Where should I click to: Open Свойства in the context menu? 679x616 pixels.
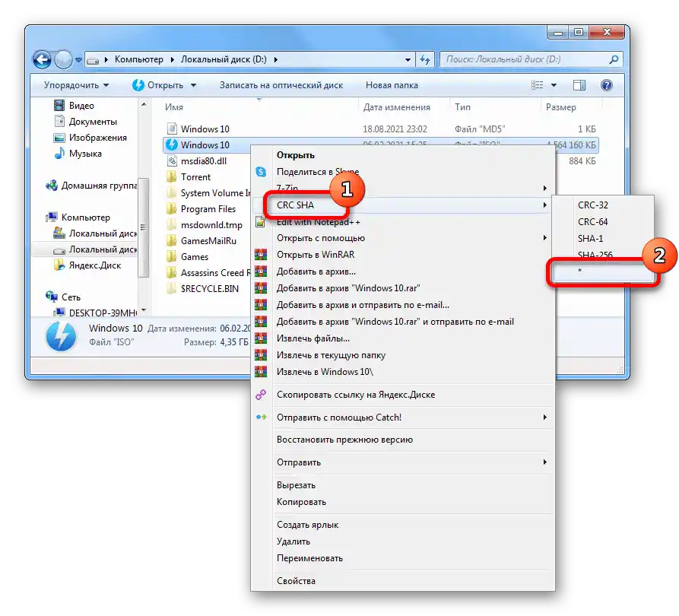tap(403, 581)
